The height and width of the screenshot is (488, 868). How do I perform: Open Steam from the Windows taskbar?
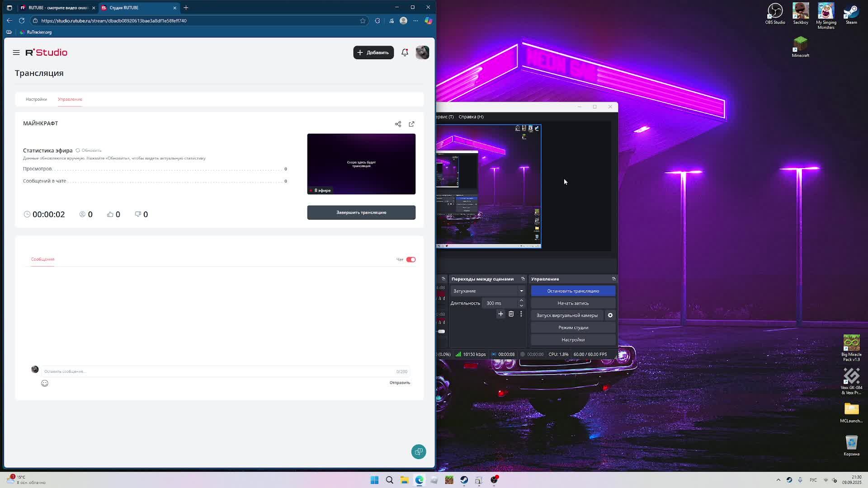(x=464, y=480)
